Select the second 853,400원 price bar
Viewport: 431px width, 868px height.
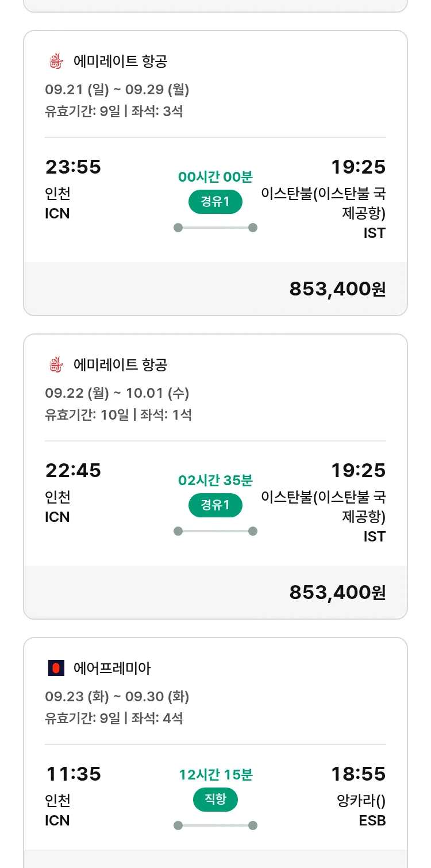215,592
